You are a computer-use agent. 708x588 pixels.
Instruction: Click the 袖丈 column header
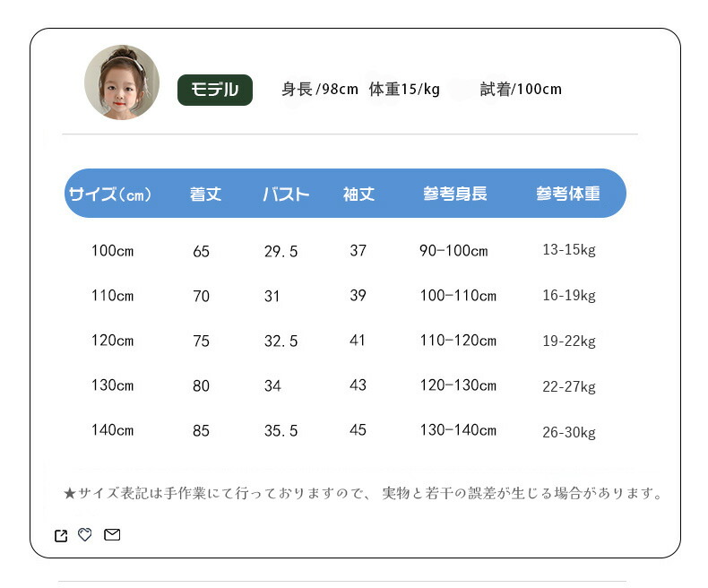[358, 195]
